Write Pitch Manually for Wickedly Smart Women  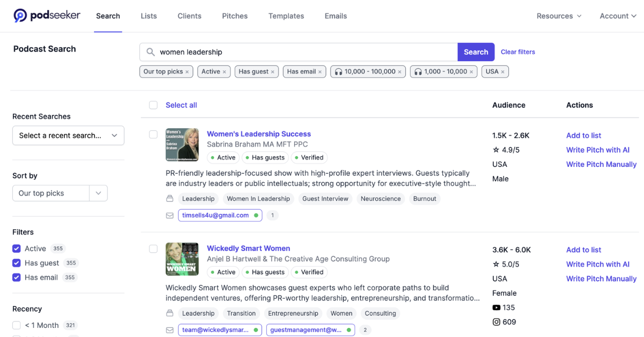[602, 279]
